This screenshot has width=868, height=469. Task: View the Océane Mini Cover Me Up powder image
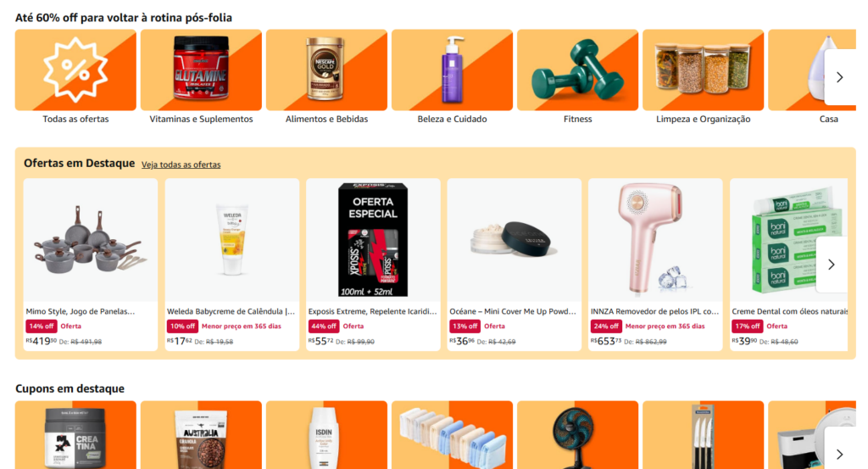pyautogui.click(x=515, y=240)
